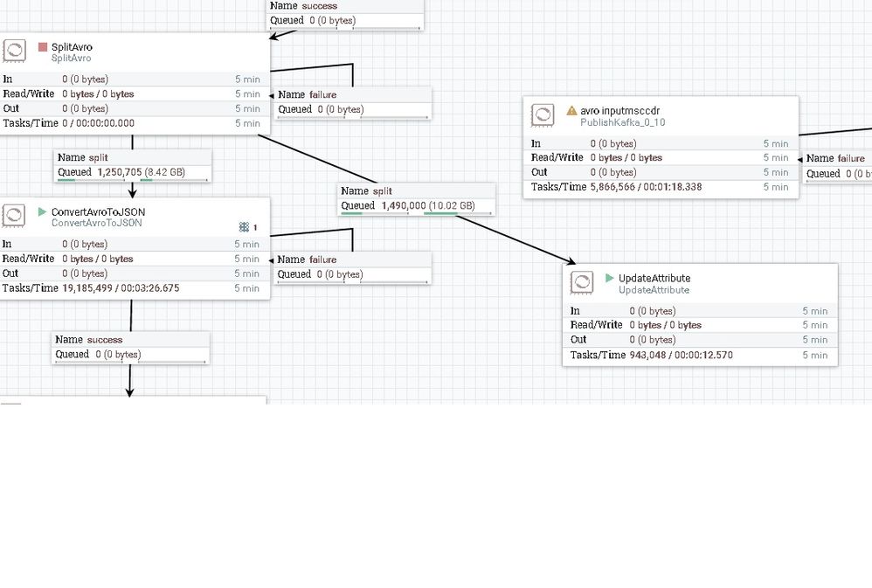This screenshot has width=872, height=588.
Task: Click the 'Out' row of UpdateAttribute
Action: pyautogui.click(x=700, y=340)
